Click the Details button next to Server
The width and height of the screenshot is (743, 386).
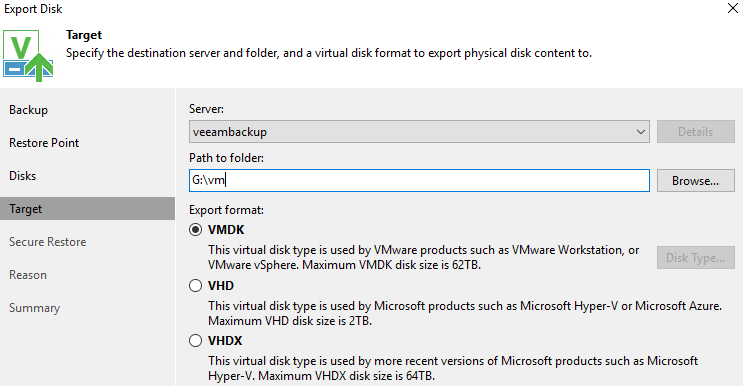tap(696, 132)
